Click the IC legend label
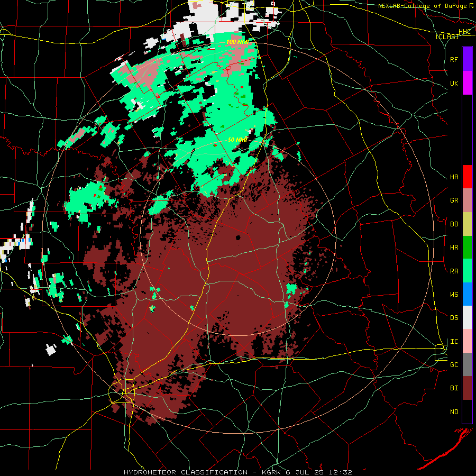 click(454, 342)
